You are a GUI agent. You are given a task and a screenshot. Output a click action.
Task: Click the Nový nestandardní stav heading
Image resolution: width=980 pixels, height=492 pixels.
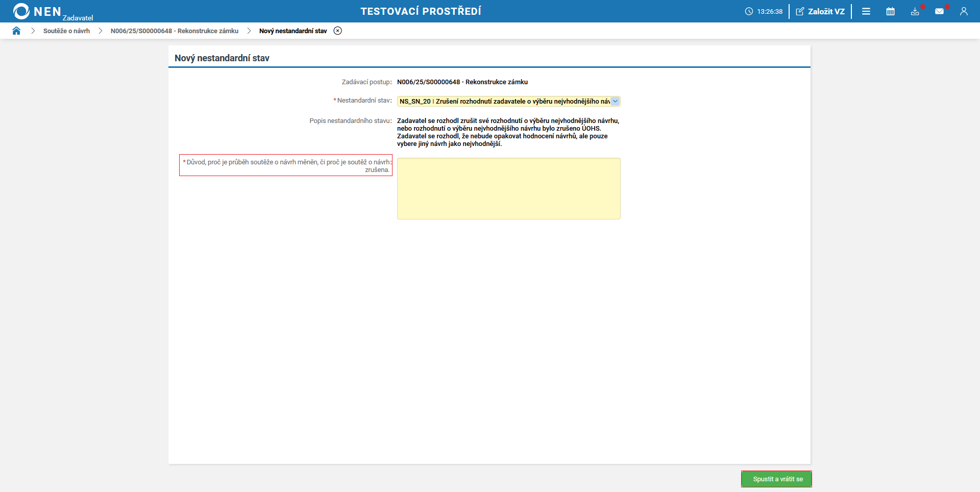coord(222,58)
